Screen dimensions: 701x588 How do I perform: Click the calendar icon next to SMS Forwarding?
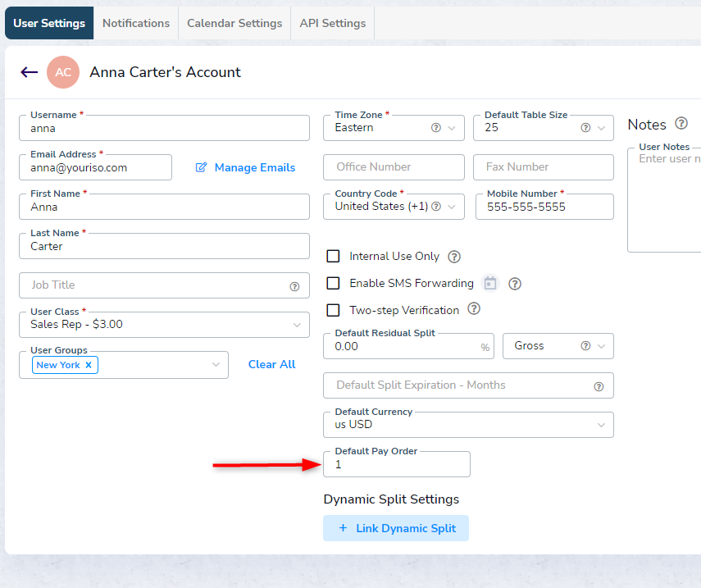[490, 283]
